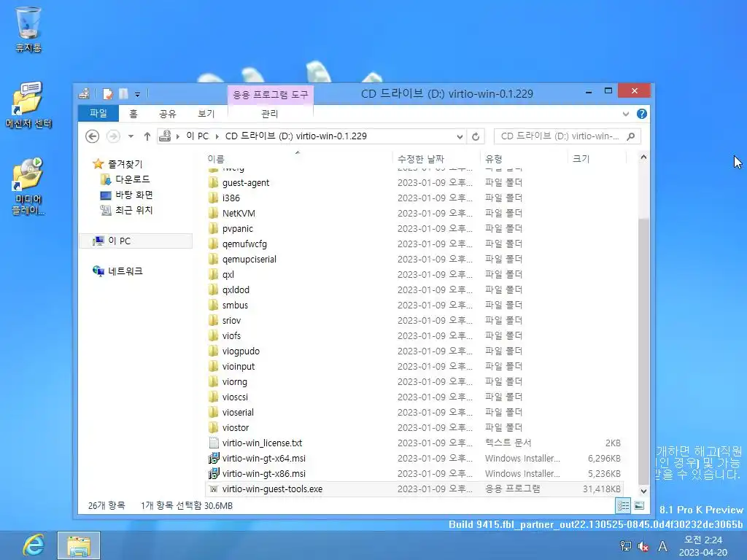Click the Explorer system icon in title bar
This screenshot has width=747, height=560.
coord(85,94)
